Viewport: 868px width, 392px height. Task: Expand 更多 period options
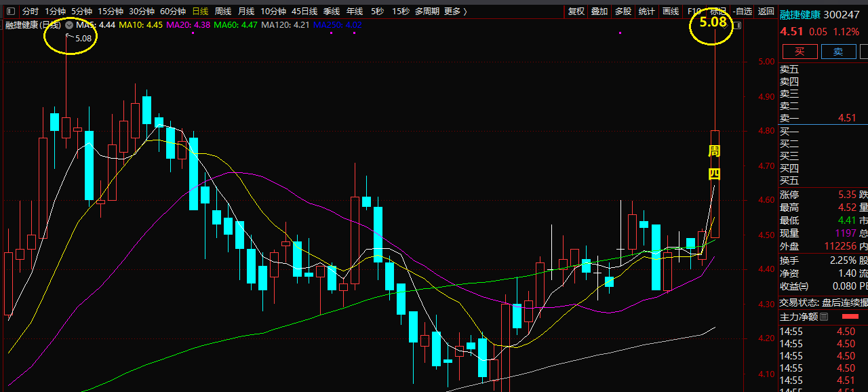[456, 12]
